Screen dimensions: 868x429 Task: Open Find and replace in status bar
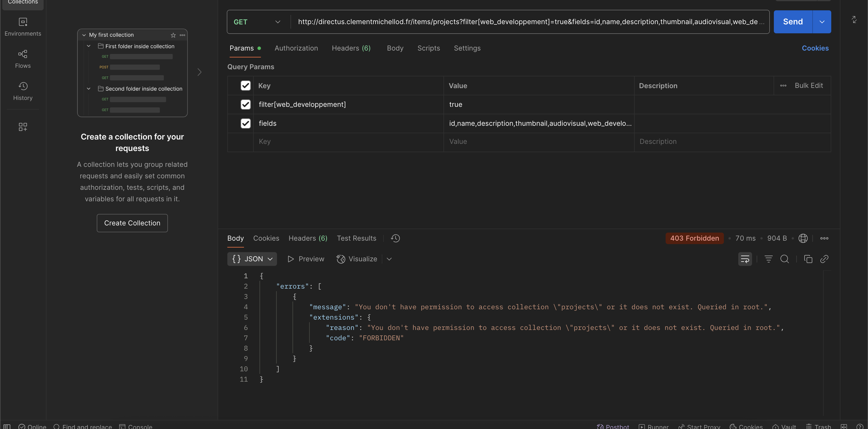83,426
